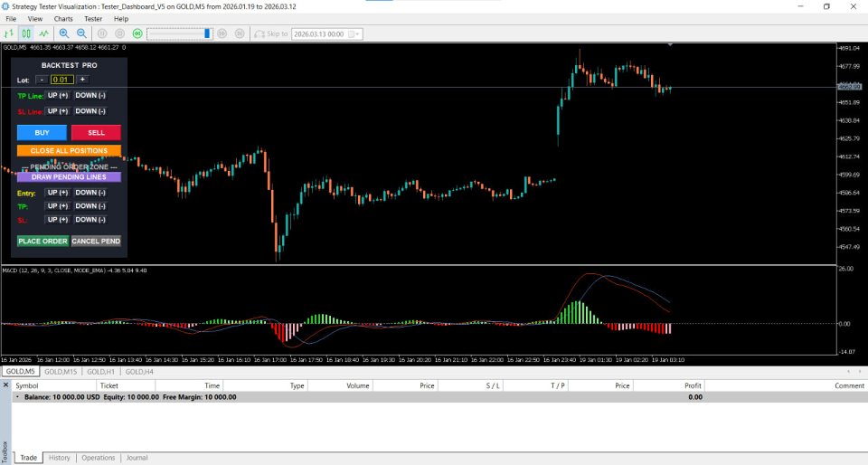Switch to GOLD,H1 chart tab
Viewport: 868px width, 465px height.
click(100, 372)
